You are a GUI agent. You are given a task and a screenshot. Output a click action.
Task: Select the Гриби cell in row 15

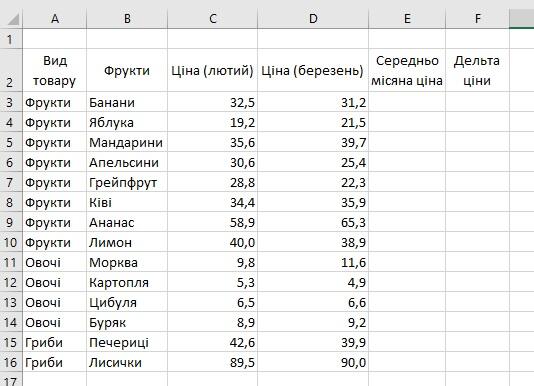(x=55, y=342)
